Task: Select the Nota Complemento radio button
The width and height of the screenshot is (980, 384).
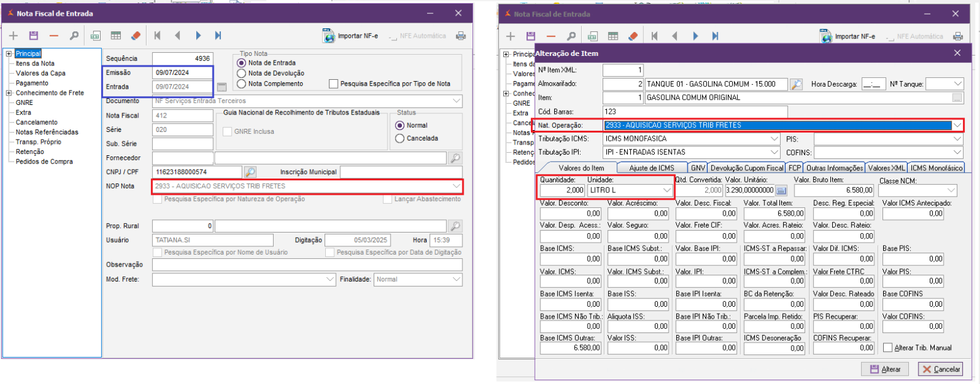Action: [x=240, y=83]
